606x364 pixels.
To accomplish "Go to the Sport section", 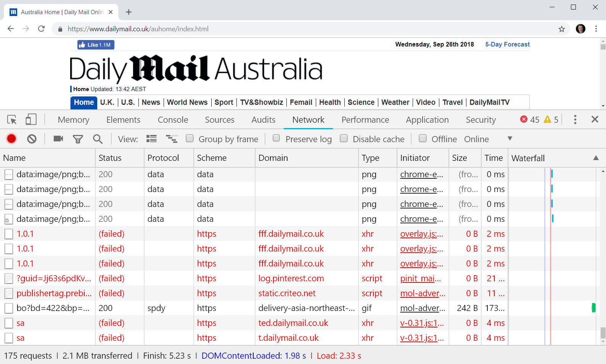I will point(223,102).
